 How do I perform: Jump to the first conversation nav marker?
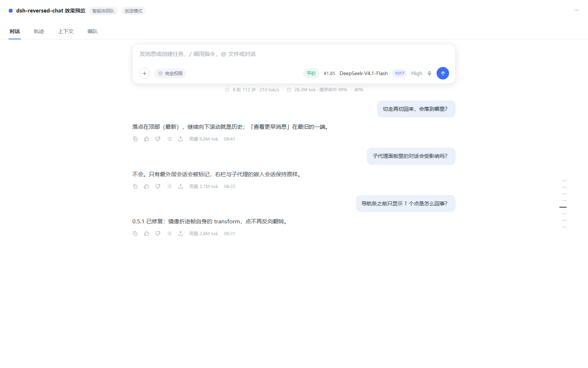[564, 181]
